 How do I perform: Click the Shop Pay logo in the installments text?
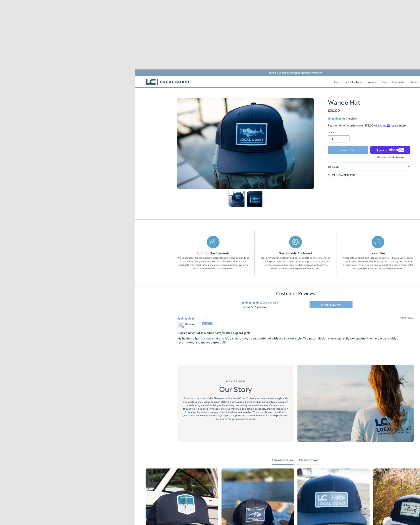coord(385,126)
